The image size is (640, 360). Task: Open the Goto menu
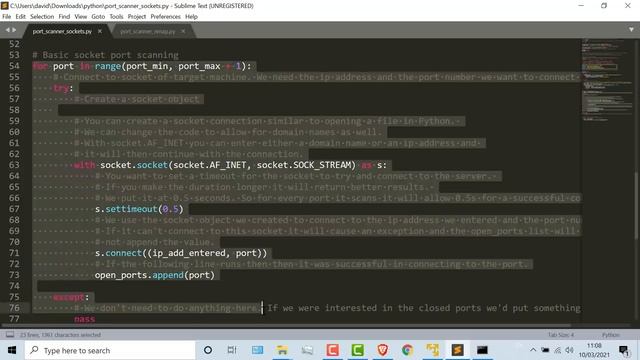click(98, 17)
